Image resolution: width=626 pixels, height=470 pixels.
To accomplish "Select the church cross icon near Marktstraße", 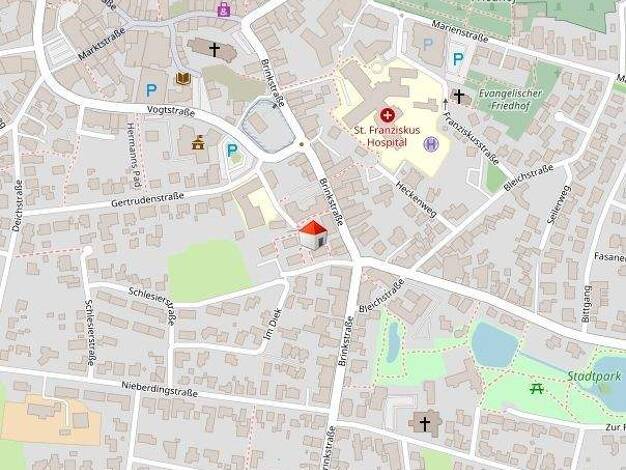I will coord(214,50).
